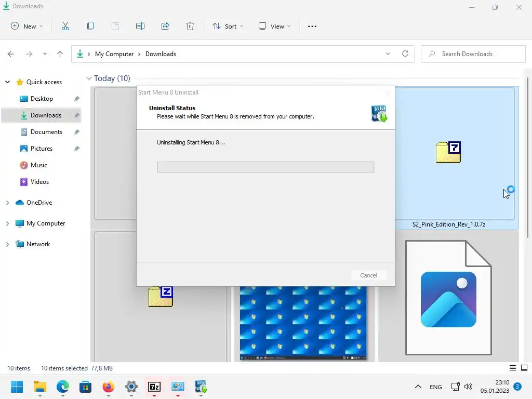Click the pin icon next to Desktop
The width and height of the screenshot is (532, 399).
point(77,99)
